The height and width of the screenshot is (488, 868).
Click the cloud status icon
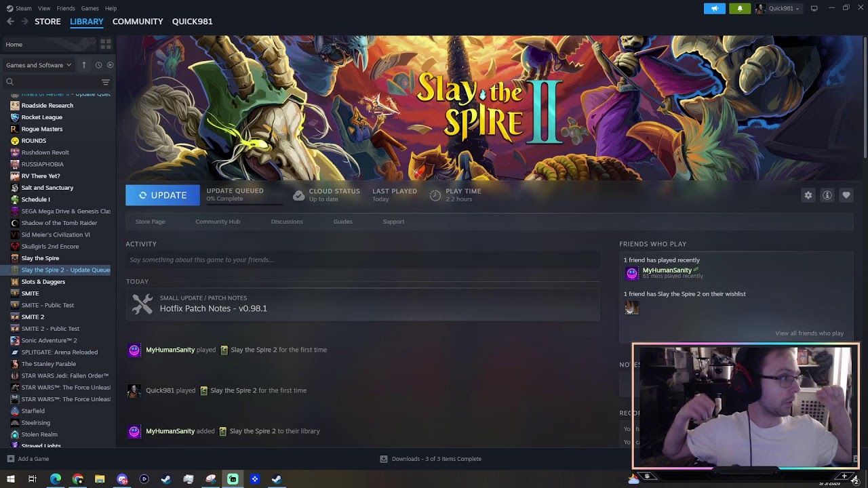298,195
